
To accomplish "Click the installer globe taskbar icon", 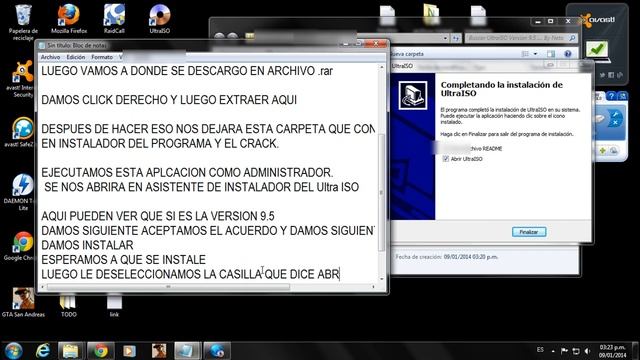I will point(217,351).
